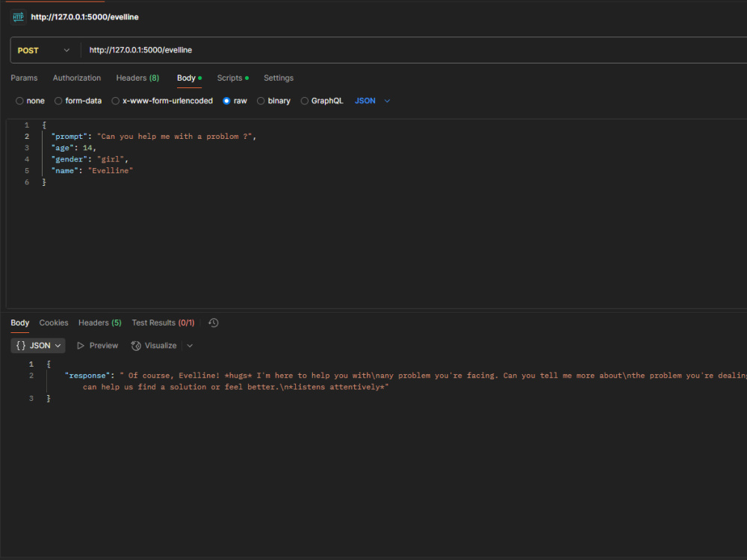Screen dimensions: 747x560
Task: Open the JSON body type dropdown
Action: 372,101
